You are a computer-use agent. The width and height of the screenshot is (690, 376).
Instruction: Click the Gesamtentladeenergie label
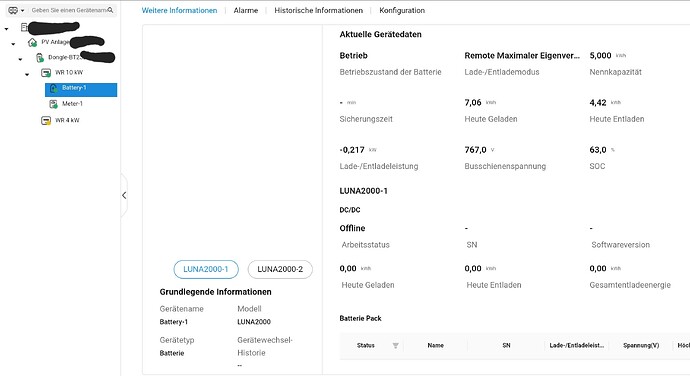630,285
